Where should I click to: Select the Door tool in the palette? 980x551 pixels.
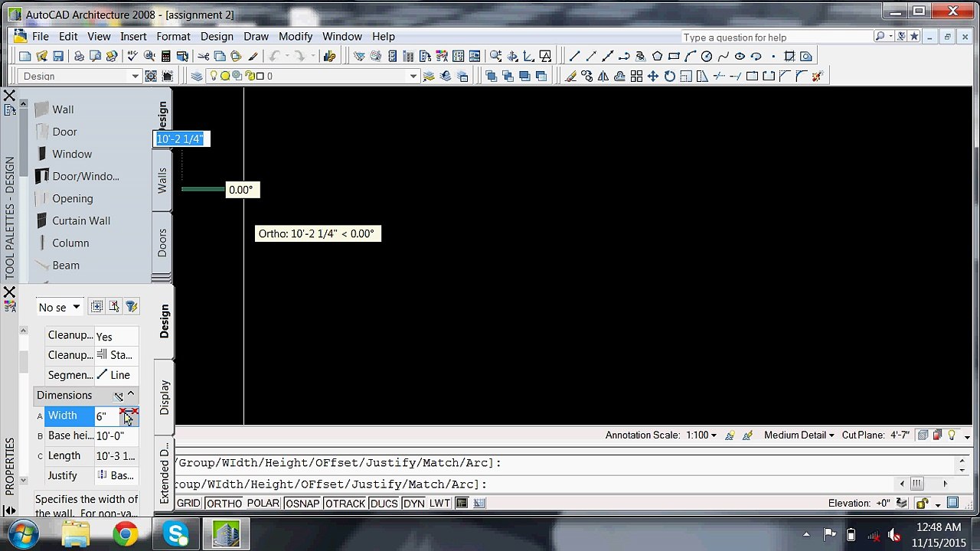(57, 132)
